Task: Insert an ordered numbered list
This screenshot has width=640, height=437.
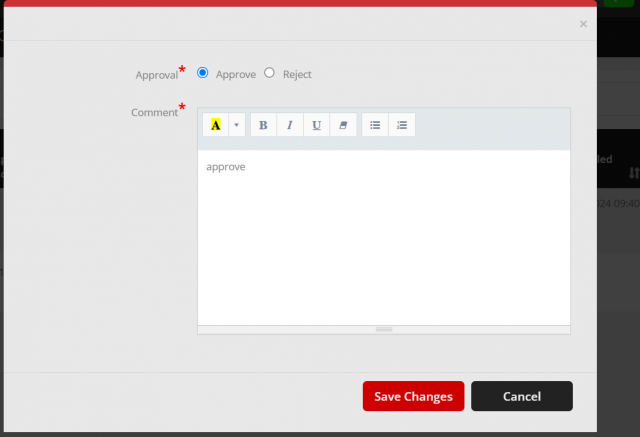Action: 402,125
